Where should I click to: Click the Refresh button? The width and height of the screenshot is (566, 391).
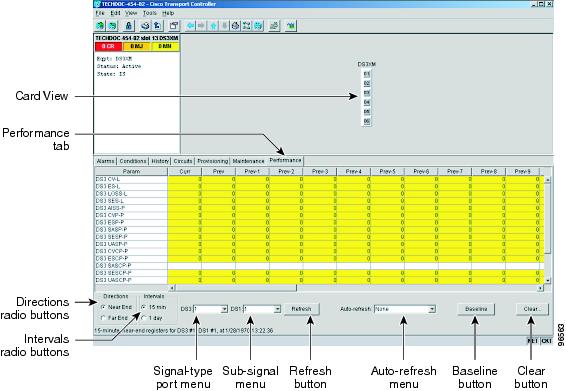pyautogui.click(x=301, y=309)
